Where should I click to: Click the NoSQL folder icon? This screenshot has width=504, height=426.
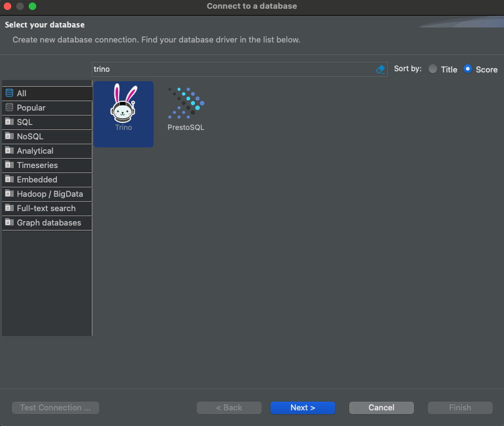point(9,136)
